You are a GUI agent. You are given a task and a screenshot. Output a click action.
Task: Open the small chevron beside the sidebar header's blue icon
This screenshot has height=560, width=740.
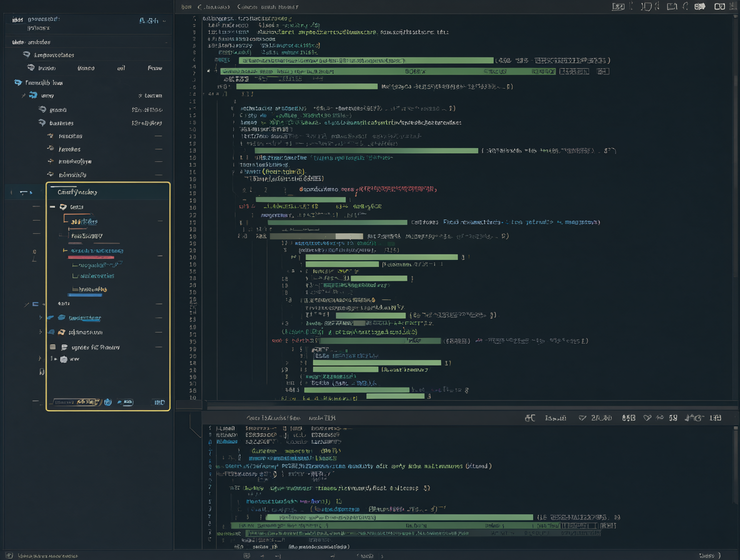(164, 21)
